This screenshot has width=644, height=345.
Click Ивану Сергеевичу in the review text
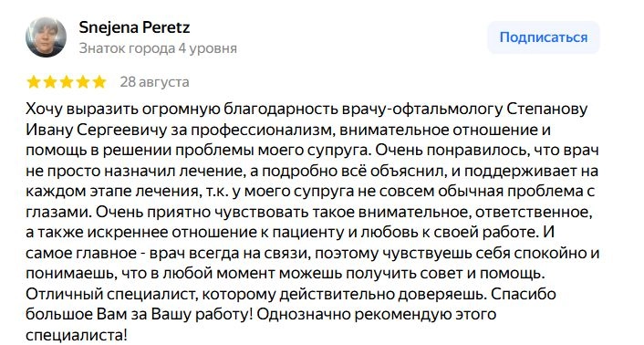(97, 130)
